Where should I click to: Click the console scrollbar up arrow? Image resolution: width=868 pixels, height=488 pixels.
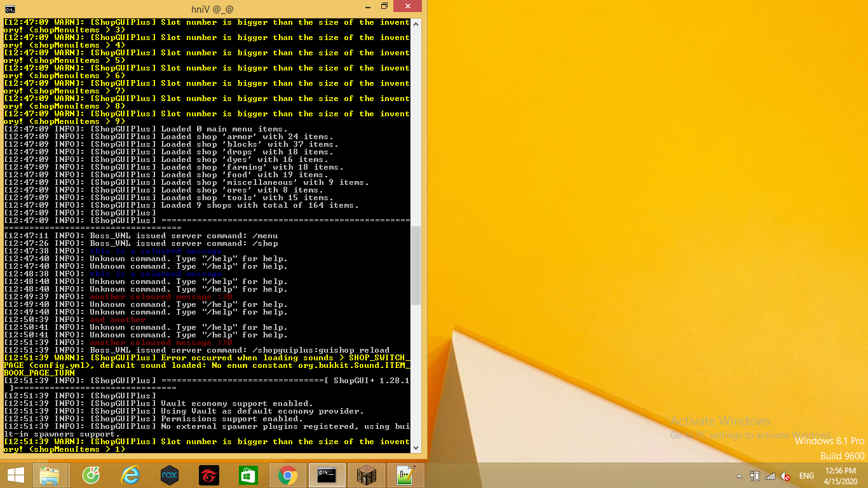(416, 24)
